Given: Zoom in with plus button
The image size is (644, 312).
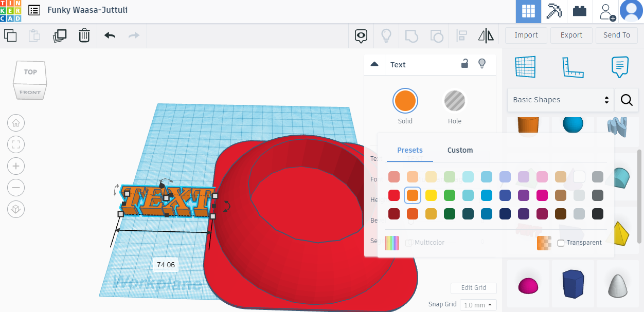Looking at the screenshot, I should [x=16, y=166].
